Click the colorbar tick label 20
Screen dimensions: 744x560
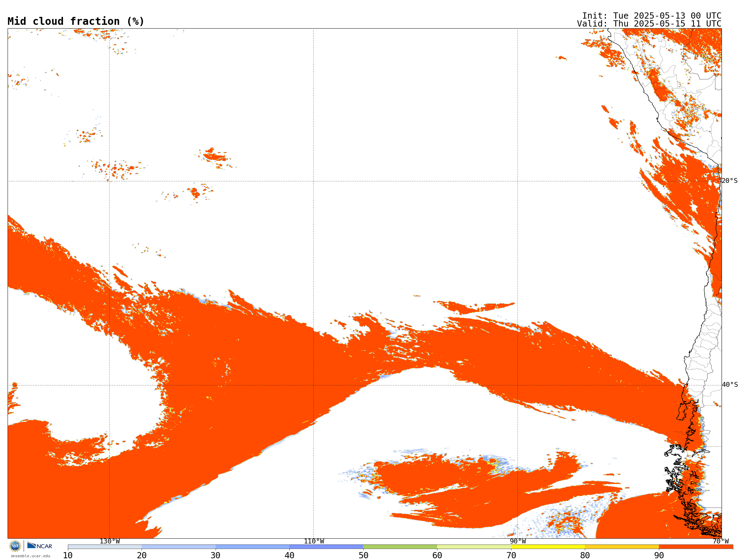[142, 556]
